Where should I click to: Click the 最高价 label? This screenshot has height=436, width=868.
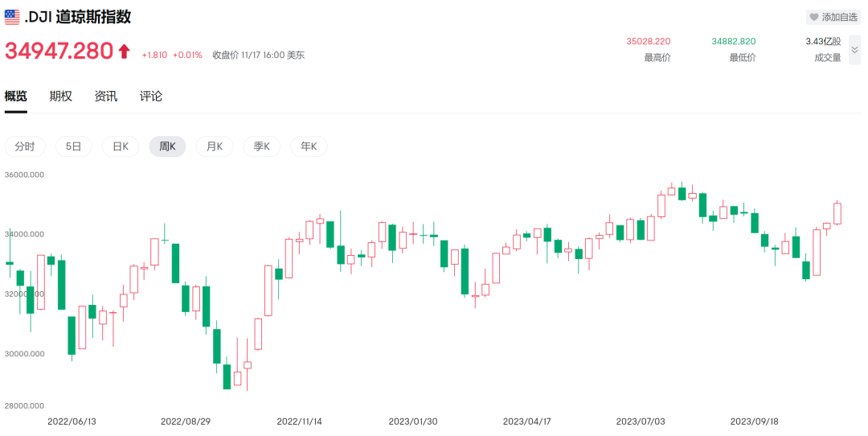[657, 58]
